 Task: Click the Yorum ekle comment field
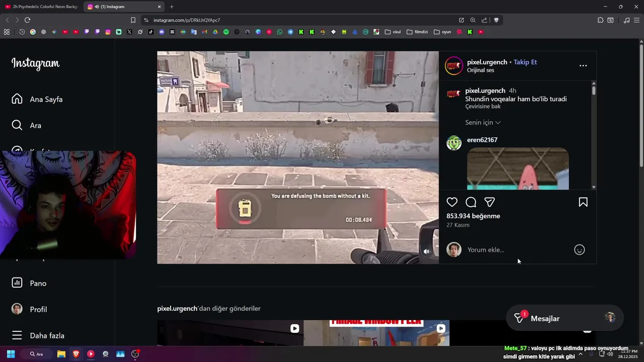518,250
